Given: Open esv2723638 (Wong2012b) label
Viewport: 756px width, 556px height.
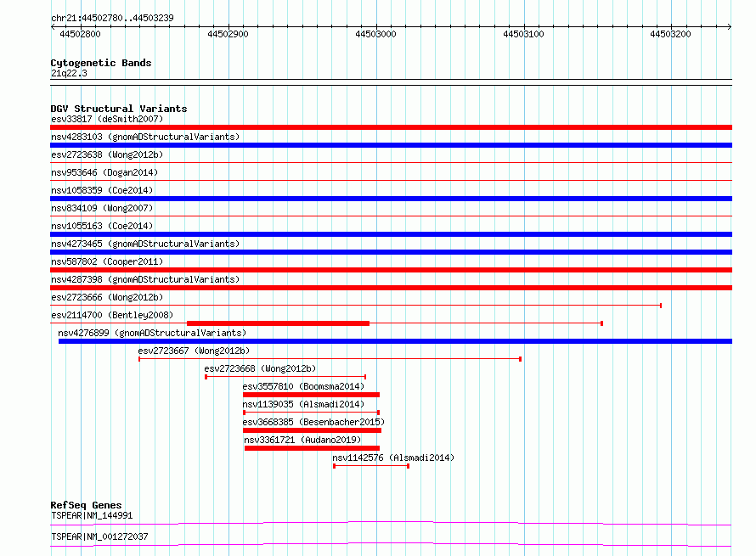Looking at the screenshot, I should click(107, 154).
